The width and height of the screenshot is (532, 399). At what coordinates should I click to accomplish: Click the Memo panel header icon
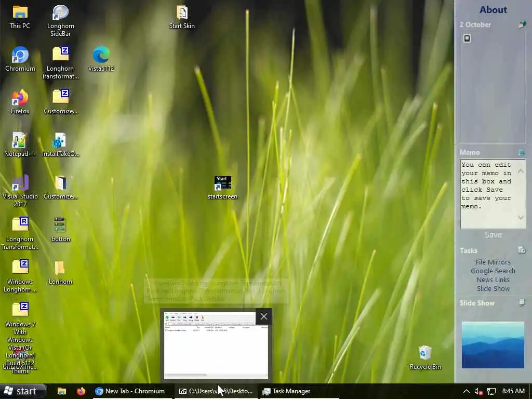point(522,152)
